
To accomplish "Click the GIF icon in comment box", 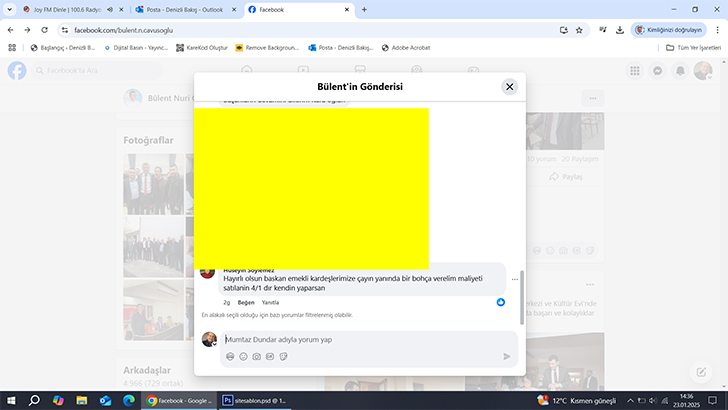I will [x=269, y=356].
